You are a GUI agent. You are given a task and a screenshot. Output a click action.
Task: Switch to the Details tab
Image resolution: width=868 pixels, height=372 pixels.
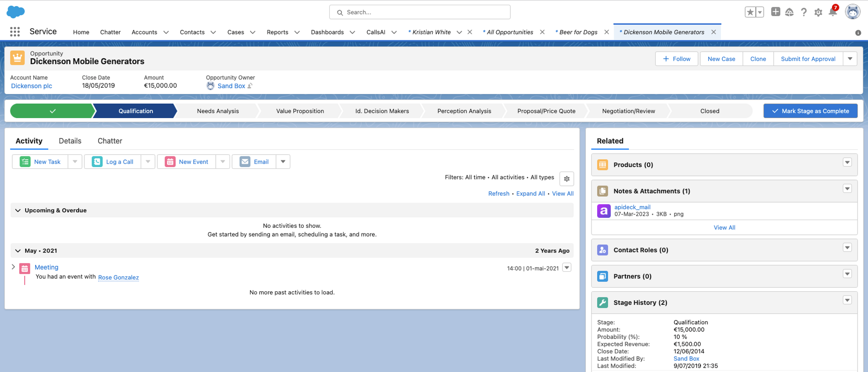[70, 141]
